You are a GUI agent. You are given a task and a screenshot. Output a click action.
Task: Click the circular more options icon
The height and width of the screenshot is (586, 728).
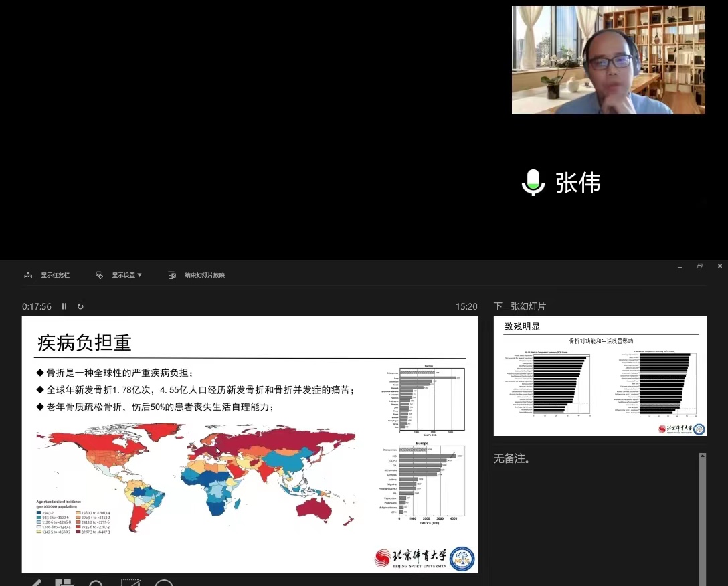[164, 583]
